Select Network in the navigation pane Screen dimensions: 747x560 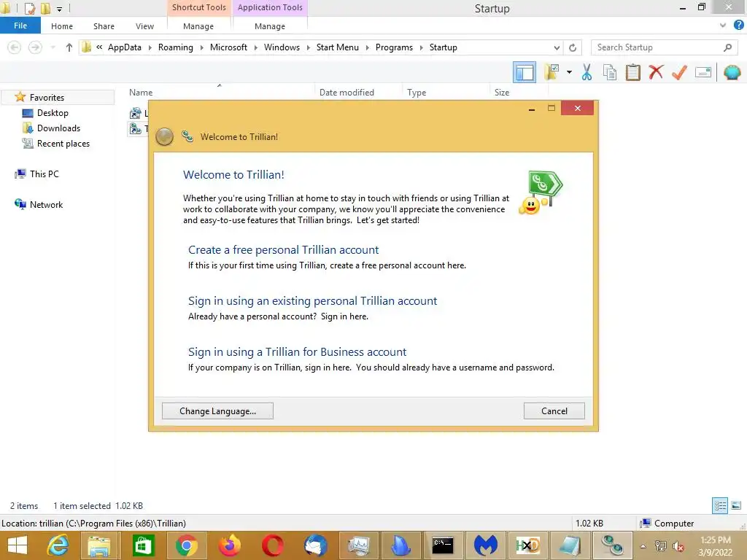[x=46, y=204]
